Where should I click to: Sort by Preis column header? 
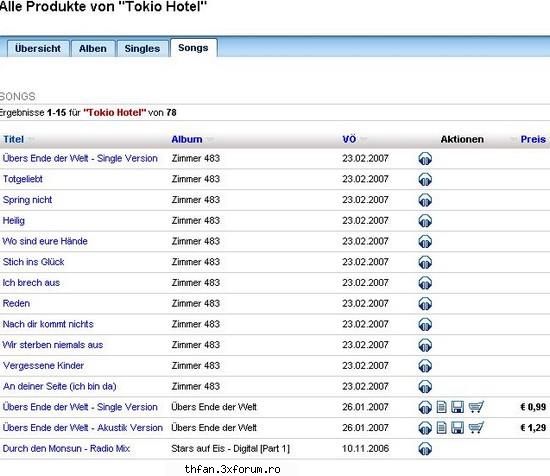click(533, 139)
